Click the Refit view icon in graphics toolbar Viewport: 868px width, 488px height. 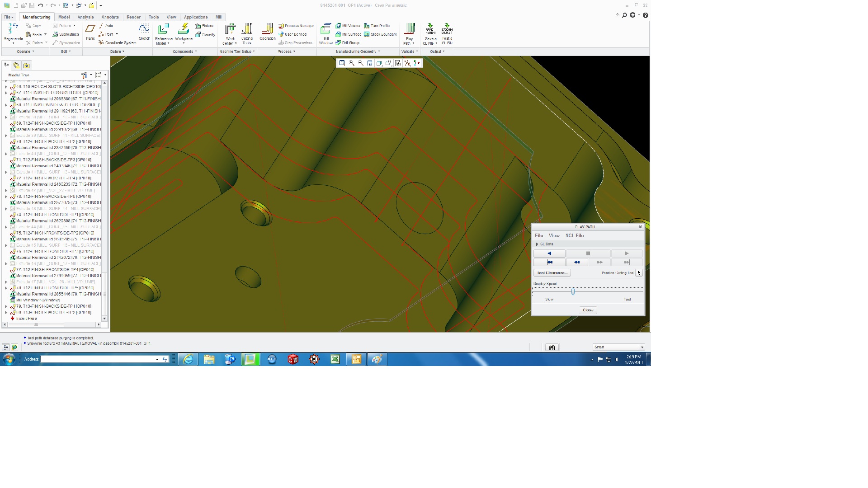pos(342,63)
